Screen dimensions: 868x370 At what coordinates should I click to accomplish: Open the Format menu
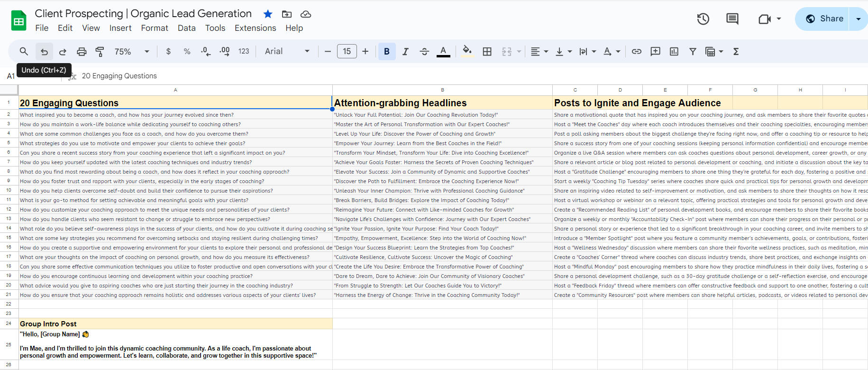[155, 28]
